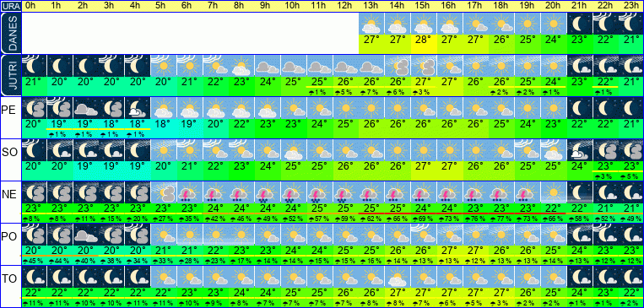Viewport: 644px width, 308px height.
Task: Click the PO 0h 45% rain probability
Action: (x=34, y=262)
